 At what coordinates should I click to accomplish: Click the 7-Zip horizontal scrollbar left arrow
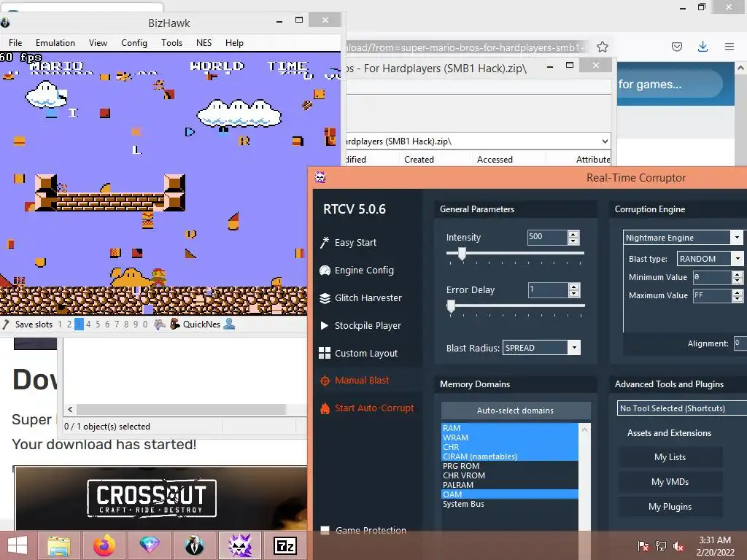point(70,410)
